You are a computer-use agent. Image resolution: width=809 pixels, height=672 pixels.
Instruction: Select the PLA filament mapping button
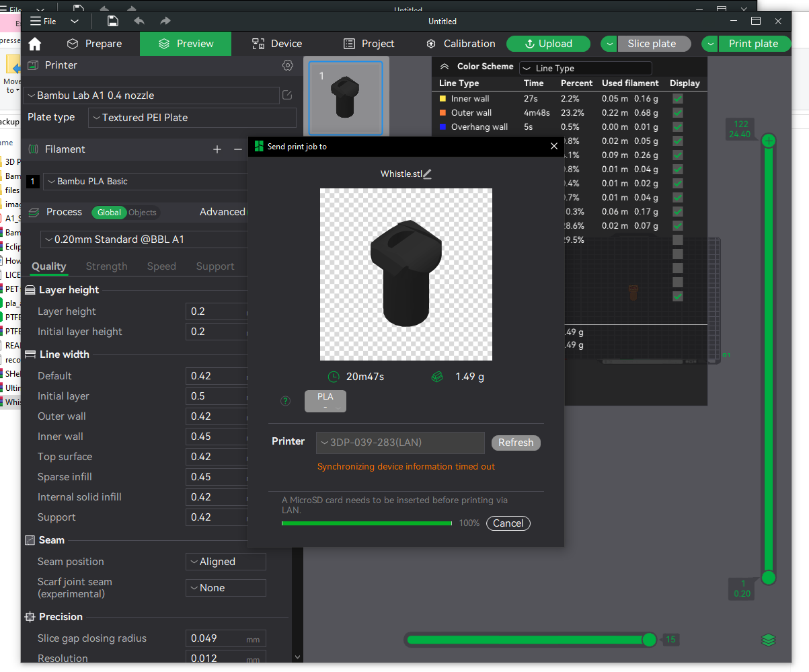(325, 401)
